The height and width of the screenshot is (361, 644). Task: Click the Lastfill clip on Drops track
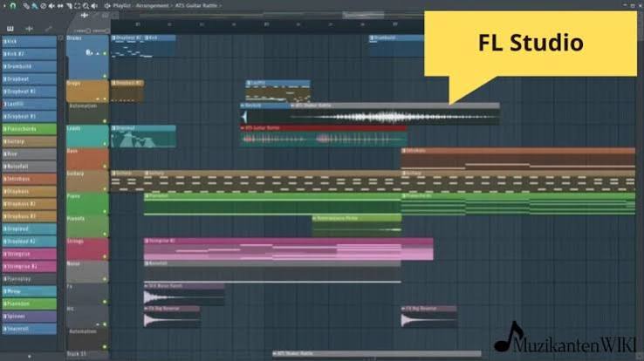(277, 91)
